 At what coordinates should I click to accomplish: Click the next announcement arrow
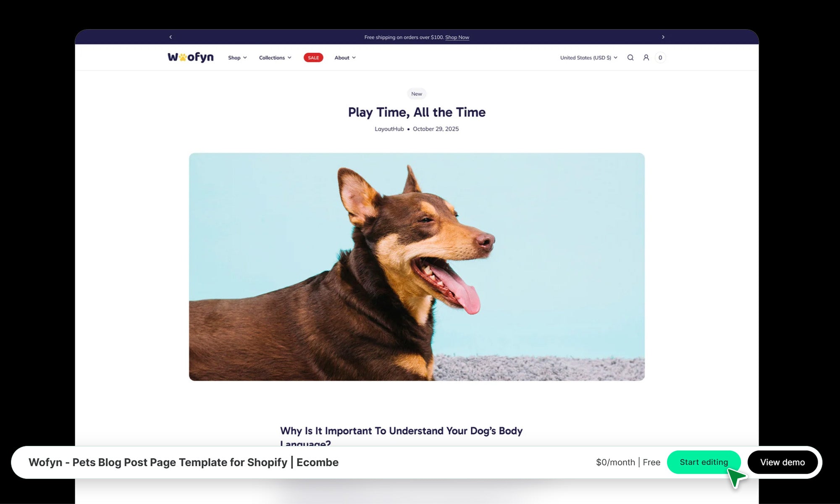(x=663, y=37)
